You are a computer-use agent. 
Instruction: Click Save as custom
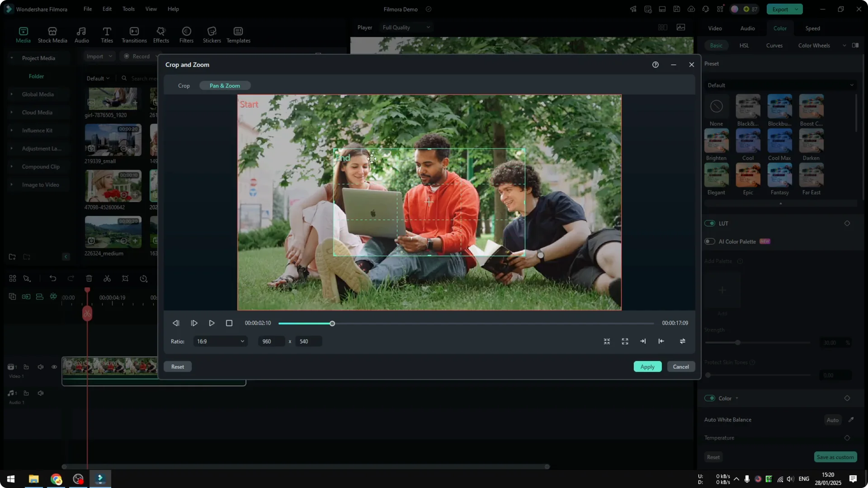pyautogui.click(x=835, y=457)
